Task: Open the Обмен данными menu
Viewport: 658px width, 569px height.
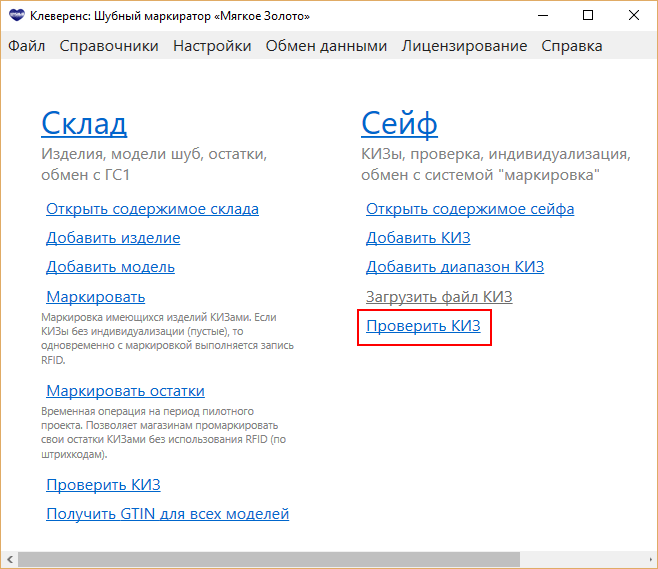Action: tap(326, 46)
